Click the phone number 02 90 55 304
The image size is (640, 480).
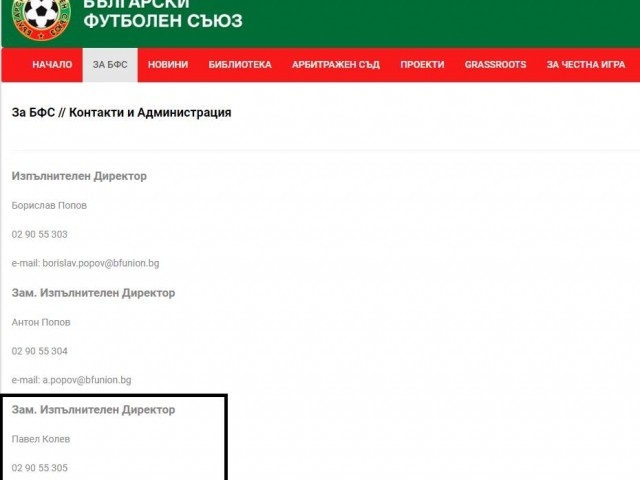[40, 351]
